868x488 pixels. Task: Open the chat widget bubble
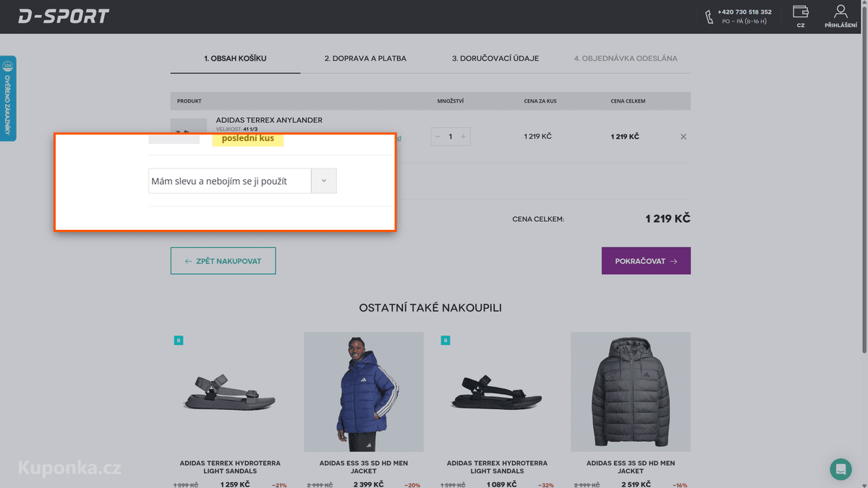pyautogui.click(x=841, y=469)
